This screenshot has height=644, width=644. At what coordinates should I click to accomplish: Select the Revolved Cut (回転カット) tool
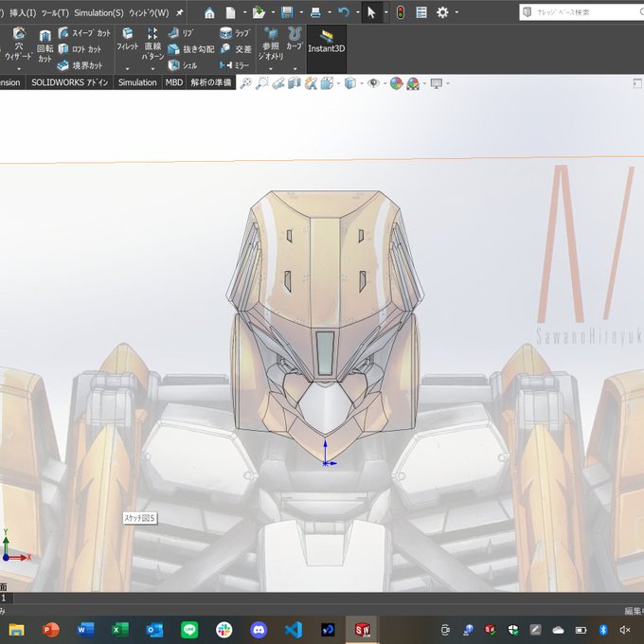pos(45,46)
